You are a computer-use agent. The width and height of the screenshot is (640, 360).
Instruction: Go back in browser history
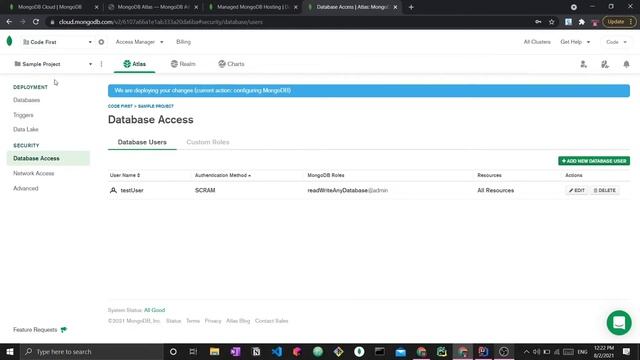(9, 22)
